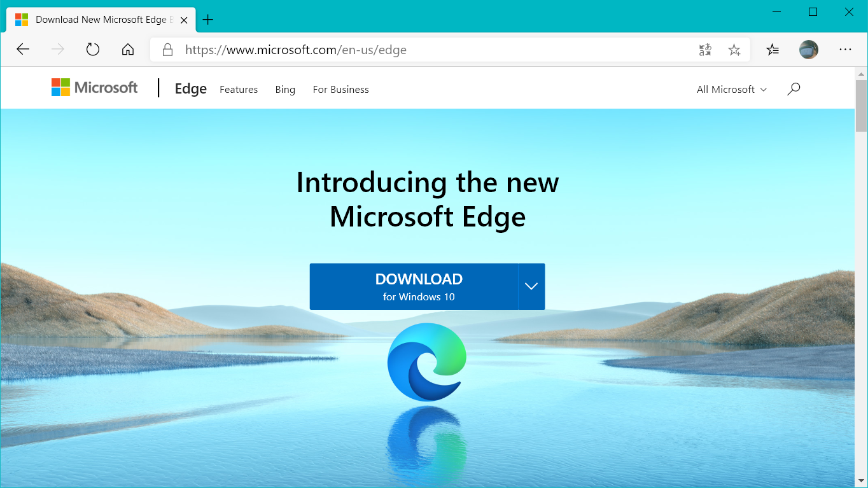The width and height of the screenshot is (868, 488).
Task: Open the favorites list icon
Action: pyautogui.click(x=773, y=50)
